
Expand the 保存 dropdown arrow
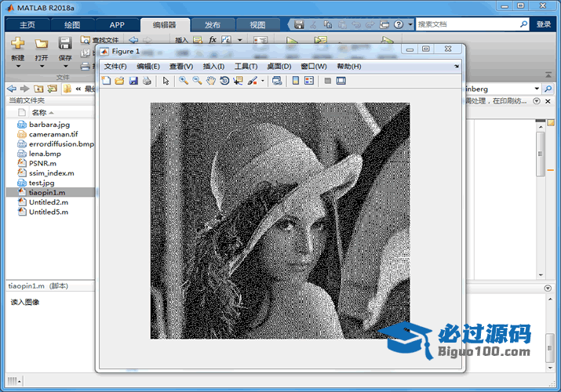(65, 66)
